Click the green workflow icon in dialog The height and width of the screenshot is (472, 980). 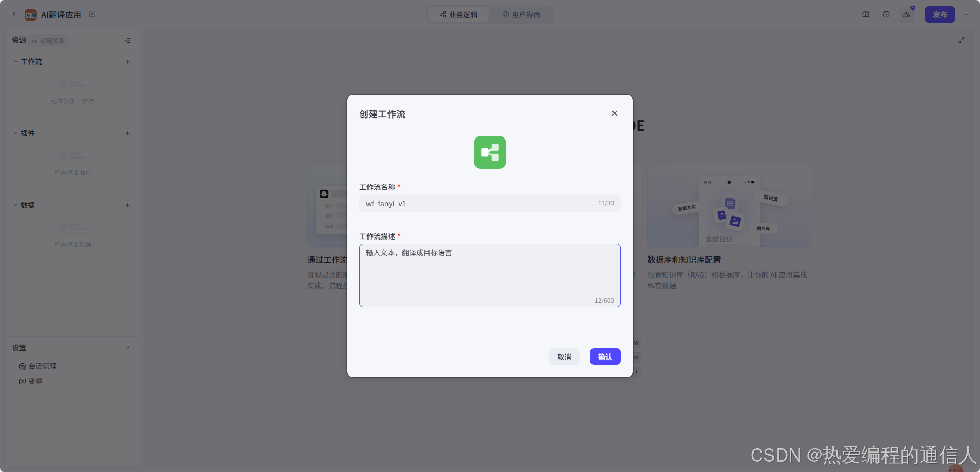point(489,152)
